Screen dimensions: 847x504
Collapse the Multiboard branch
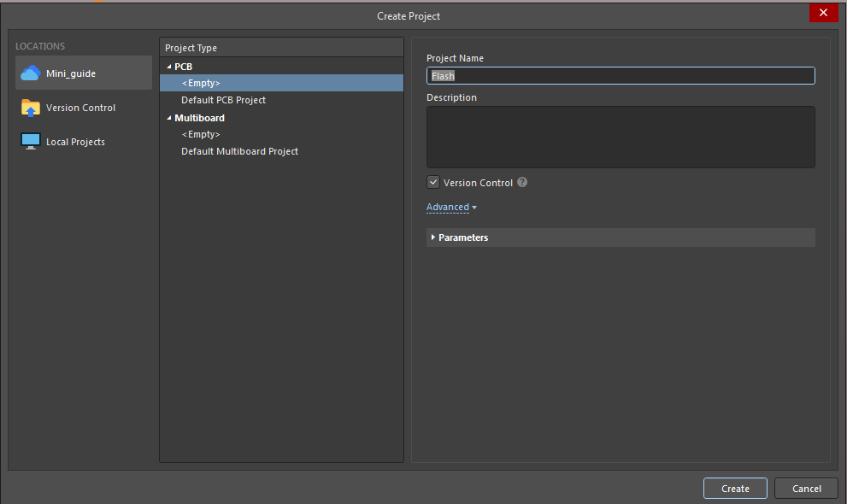point(168,117)
